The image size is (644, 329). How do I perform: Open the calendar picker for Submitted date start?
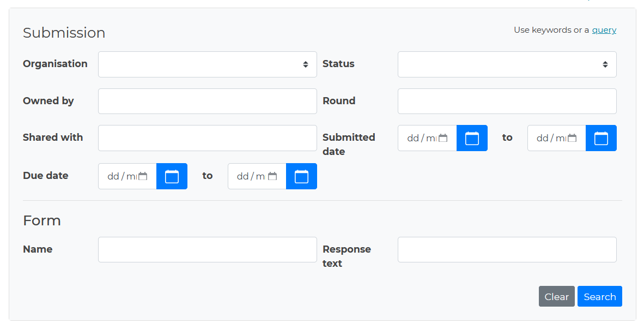(472, 138)
